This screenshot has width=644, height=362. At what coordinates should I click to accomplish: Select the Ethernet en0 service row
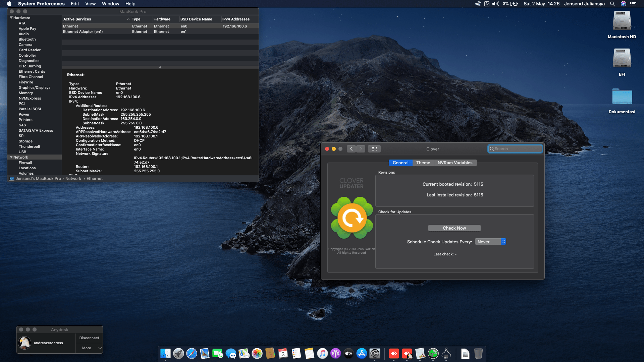point(160,26)
